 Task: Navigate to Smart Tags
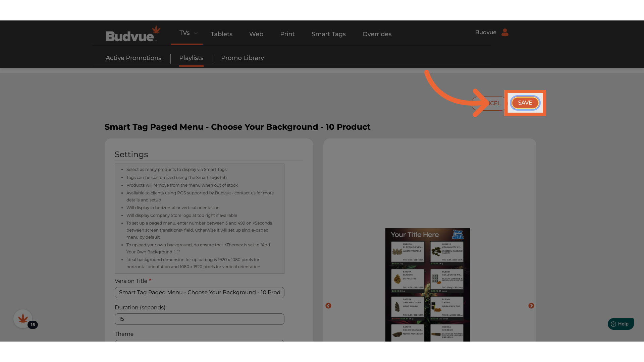click(x=328, y=34)
